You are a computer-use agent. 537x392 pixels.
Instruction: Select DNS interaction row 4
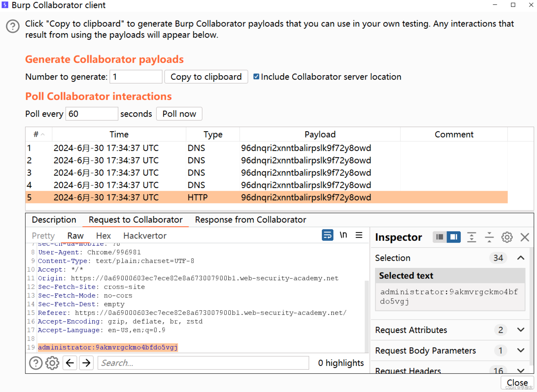click(266, 185)
